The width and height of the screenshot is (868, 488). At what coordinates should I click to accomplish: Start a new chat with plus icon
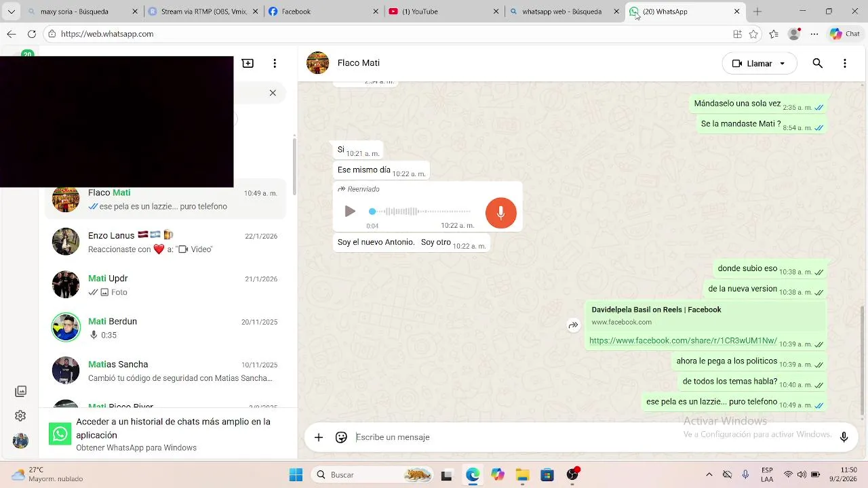pyautogui.click(x=248, y=63)
